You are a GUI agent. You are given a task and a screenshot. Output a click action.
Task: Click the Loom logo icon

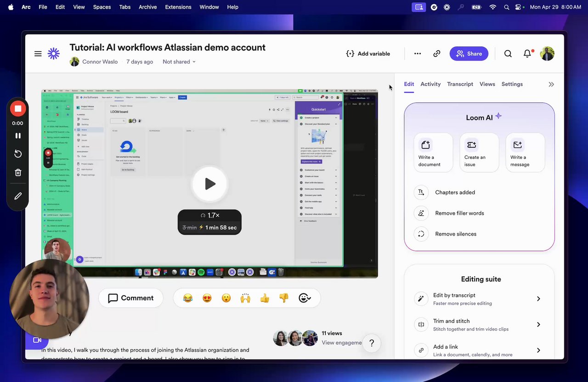(x=54, y=54)
